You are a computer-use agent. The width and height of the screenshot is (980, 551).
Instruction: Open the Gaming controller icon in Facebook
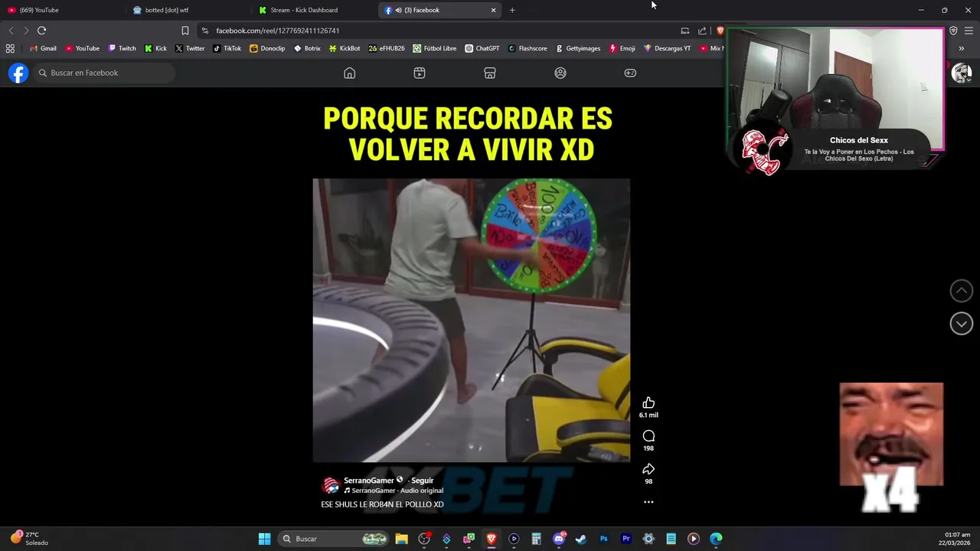coord(630,73)
